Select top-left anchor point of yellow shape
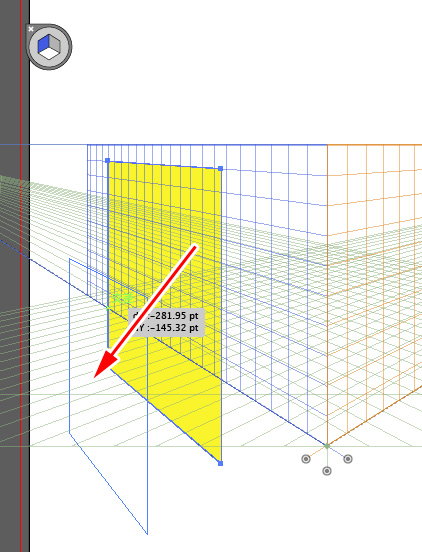Screen dimensions: 422x552 click(x=108, y=161)
